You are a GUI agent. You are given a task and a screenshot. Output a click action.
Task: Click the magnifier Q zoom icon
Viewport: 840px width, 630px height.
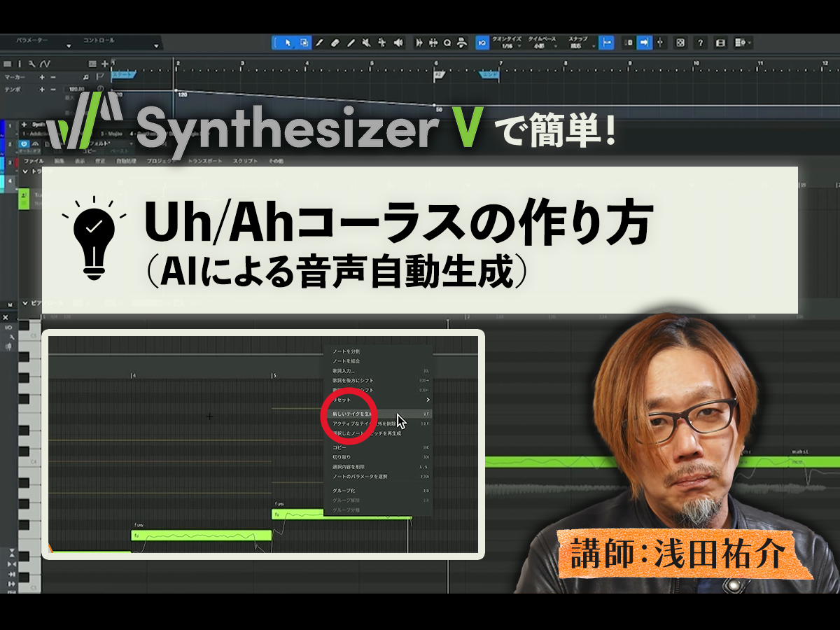(x=447, y=43)
